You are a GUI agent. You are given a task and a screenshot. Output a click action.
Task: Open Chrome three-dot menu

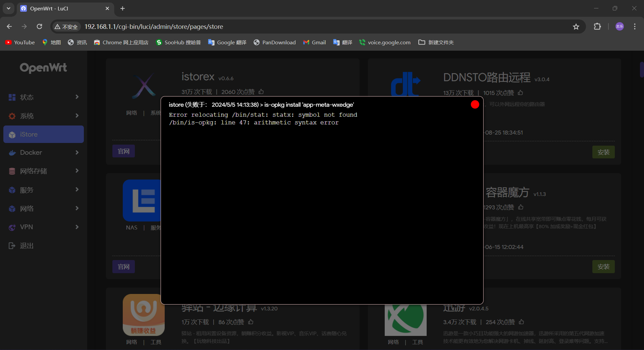click(635, 27)
